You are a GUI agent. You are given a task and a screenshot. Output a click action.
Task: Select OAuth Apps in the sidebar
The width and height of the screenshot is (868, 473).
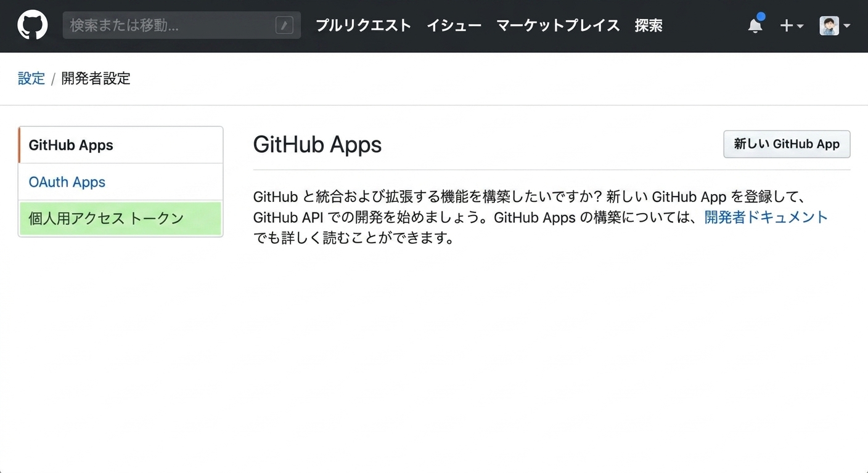[121, 182]
